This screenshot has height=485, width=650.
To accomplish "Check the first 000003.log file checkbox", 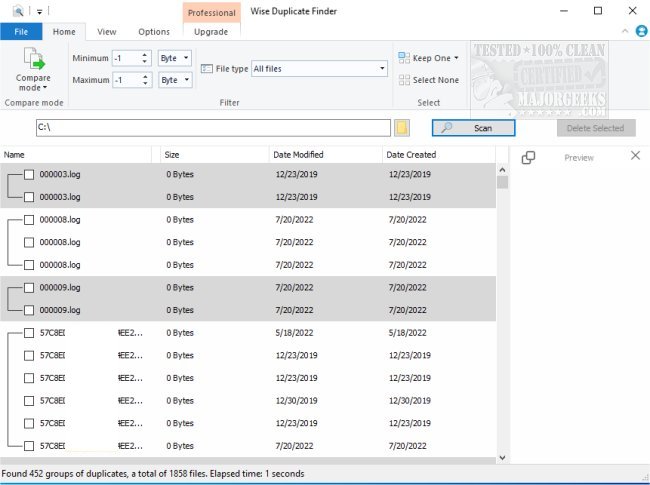I will tap(29, 174).
